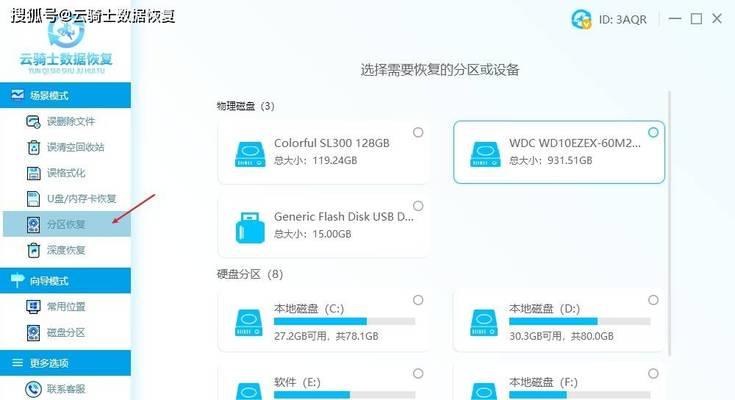Select the 分区恢复 partition icon
The image size is (735, 400).
point(33,225)
